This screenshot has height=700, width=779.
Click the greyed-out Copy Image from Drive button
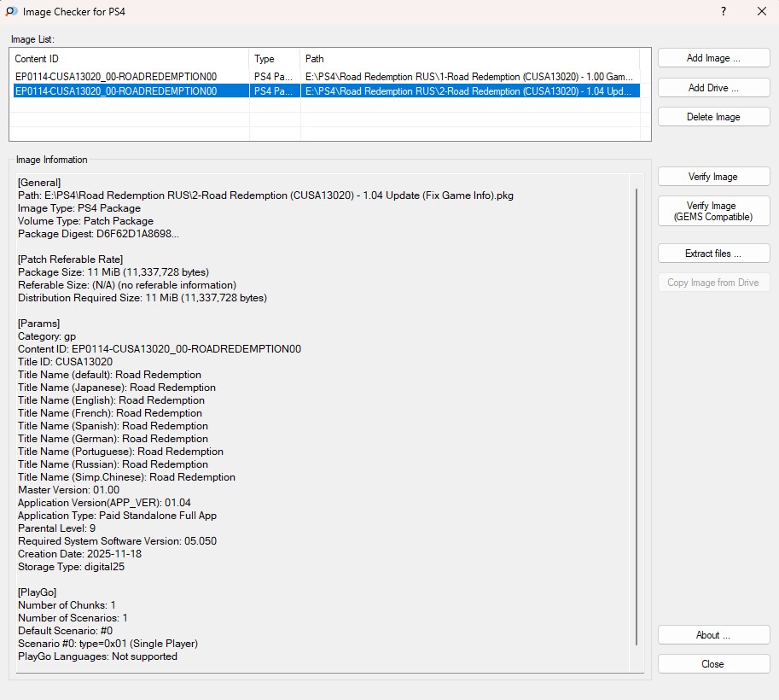tap(713, 283)
